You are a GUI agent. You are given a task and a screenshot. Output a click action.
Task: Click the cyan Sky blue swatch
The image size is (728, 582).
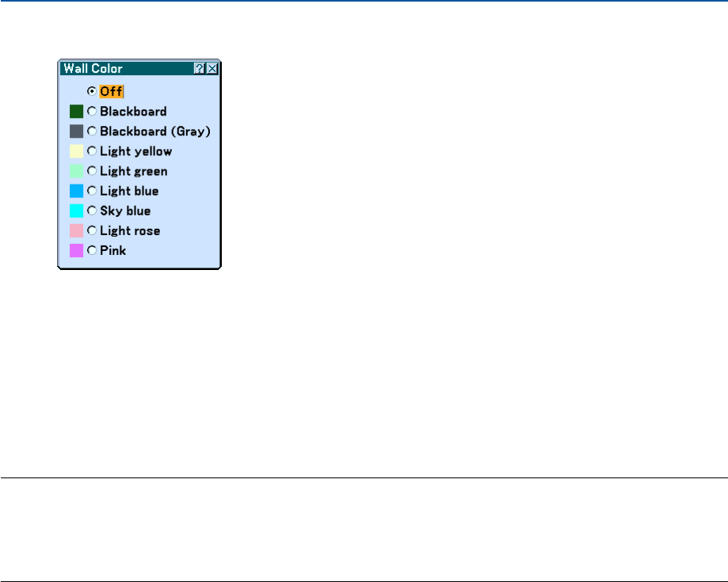pyautogui.click(x=77, y=211)
